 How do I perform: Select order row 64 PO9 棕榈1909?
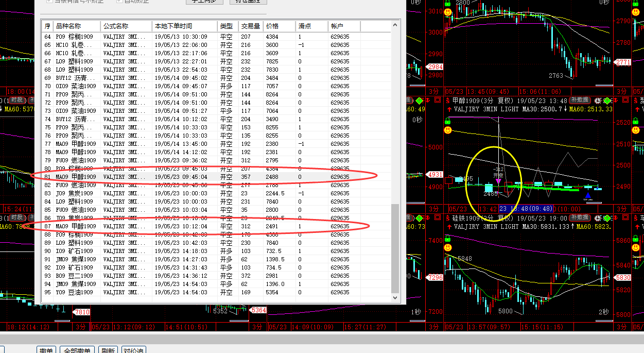tap(217, 37)
